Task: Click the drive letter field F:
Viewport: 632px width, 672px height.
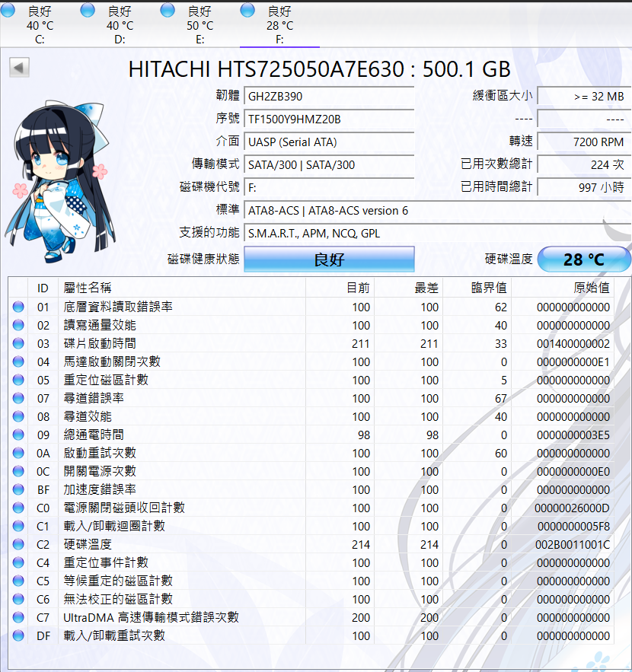Action: [x=329, y=187]
